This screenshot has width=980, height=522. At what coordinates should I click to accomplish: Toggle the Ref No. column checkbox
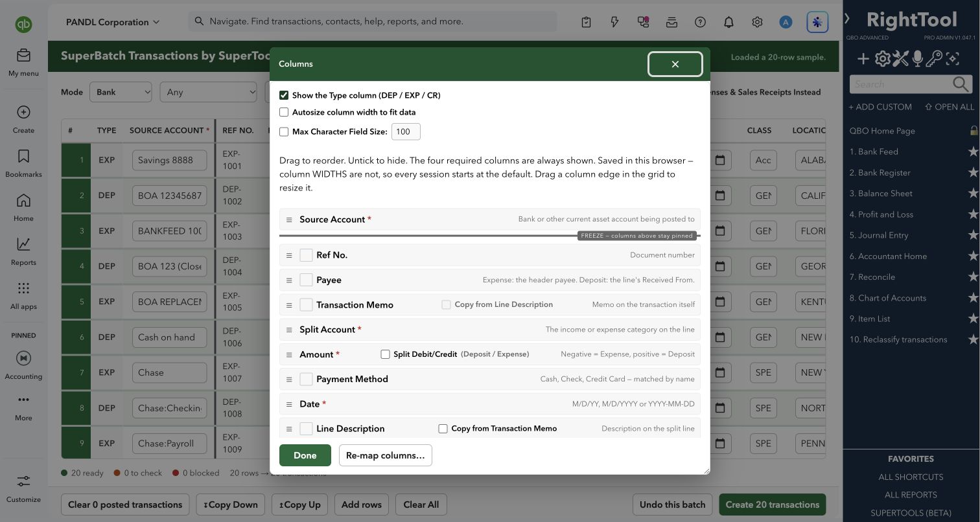click(x=307, y=255)
